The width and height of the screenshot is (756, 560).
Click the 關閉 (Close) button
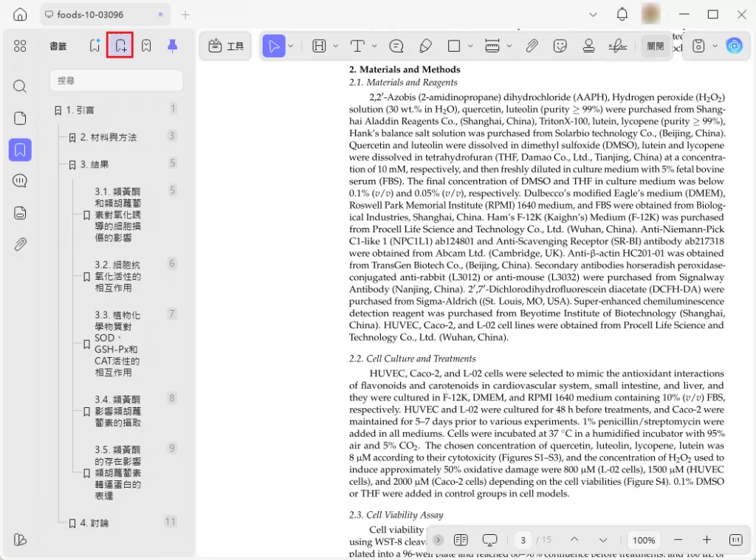pos(654,46)
